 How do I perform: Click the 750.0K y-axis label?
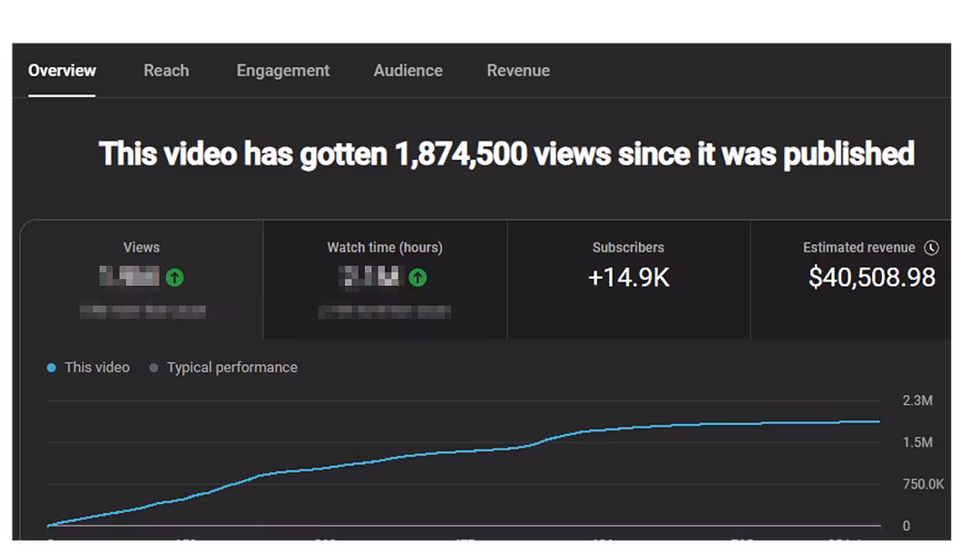923,485
